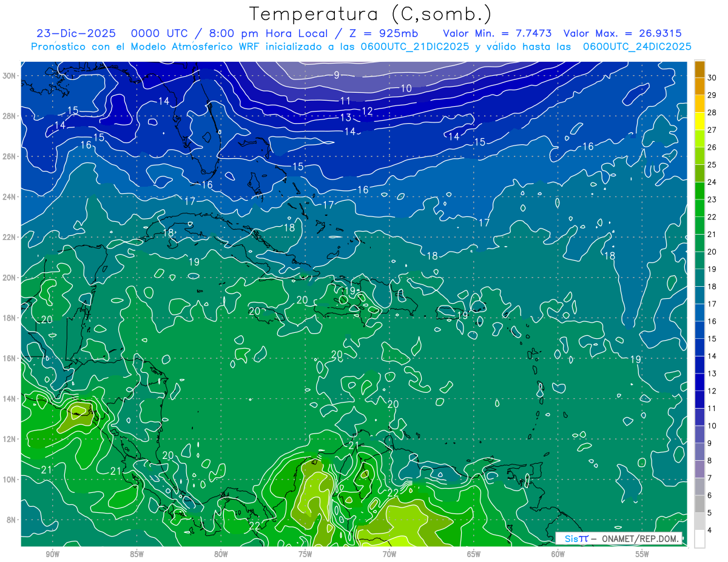Click the '7' label on the color scale

click(x=710, y=478)
